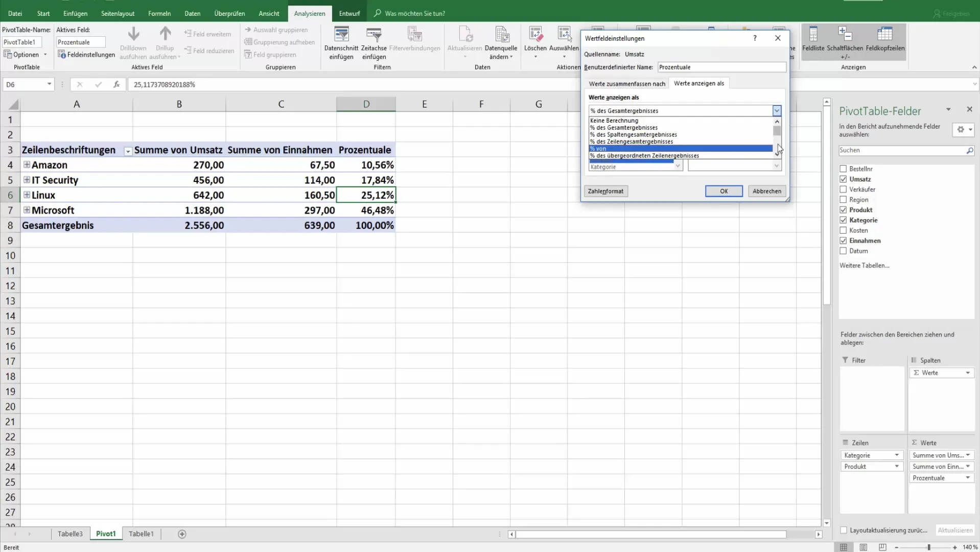Uncheck the Umsatz field checkbox
980x552 pixels.
pyautogui.click(x=843, y=179)
